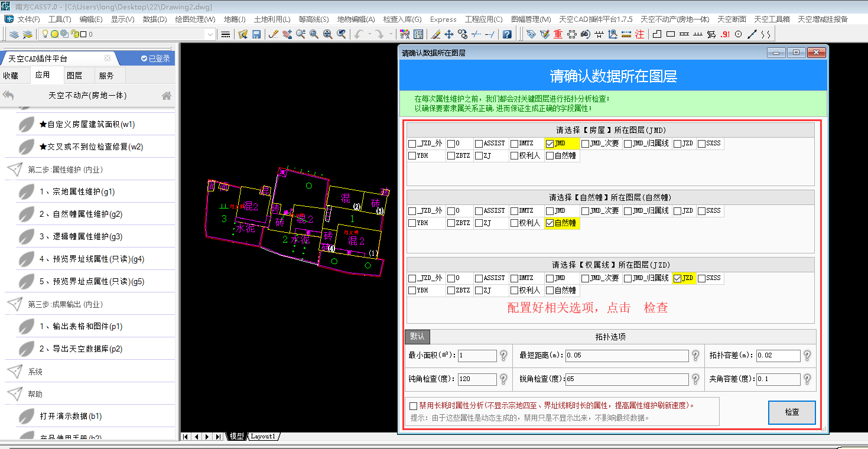868x449 pixels.
Task: Open the 绘图处理(W) menu
Action: point(195,19)
